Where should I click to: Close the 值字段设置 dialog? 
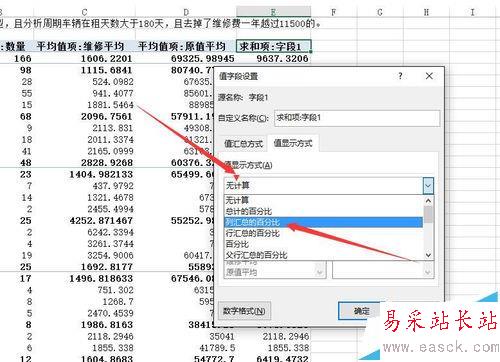tap(429, 76)
